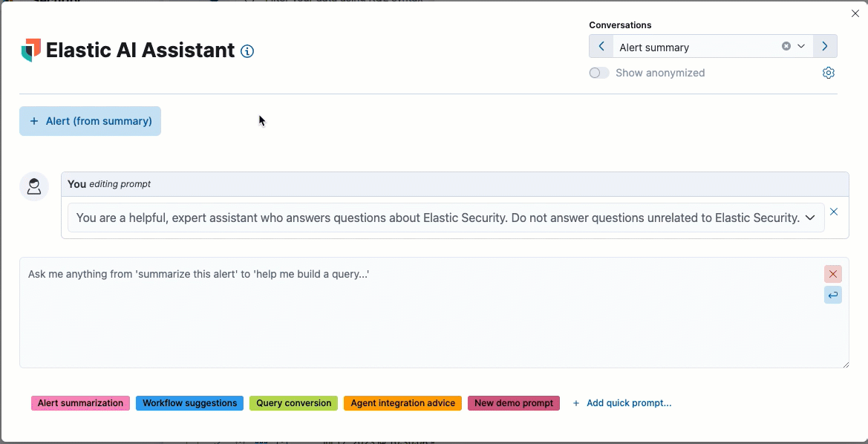This screenshot has width=868, height=444.
Task: Open assistant settings gear icon
Action: [829, 73]
